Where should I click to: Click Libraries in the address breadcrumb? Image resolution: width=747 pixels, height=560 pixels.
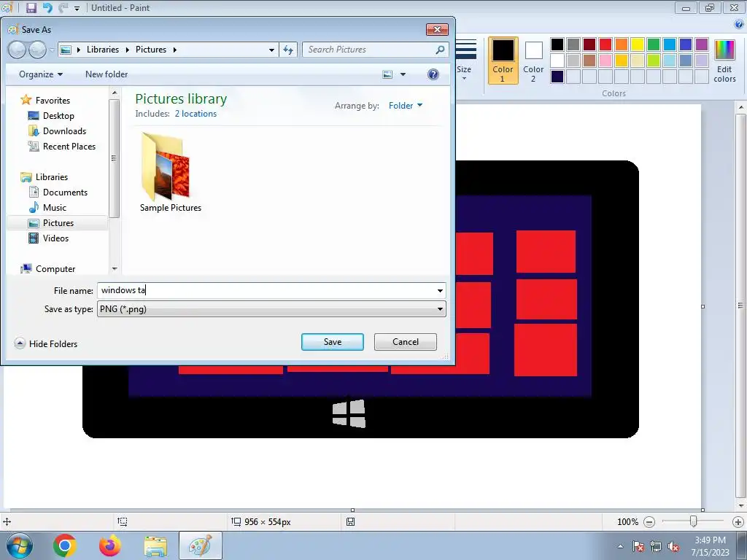[103, 50]
